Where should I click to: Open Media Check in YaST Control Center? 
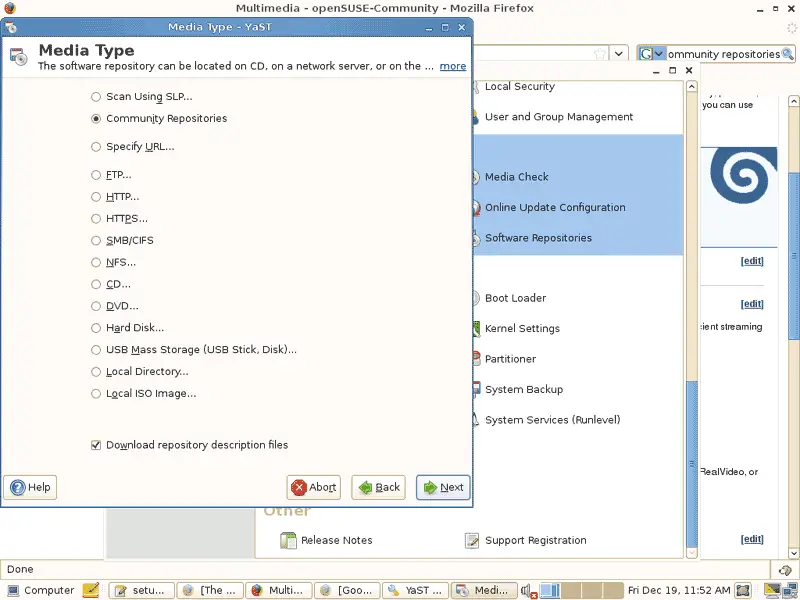[x=516, y=177]
